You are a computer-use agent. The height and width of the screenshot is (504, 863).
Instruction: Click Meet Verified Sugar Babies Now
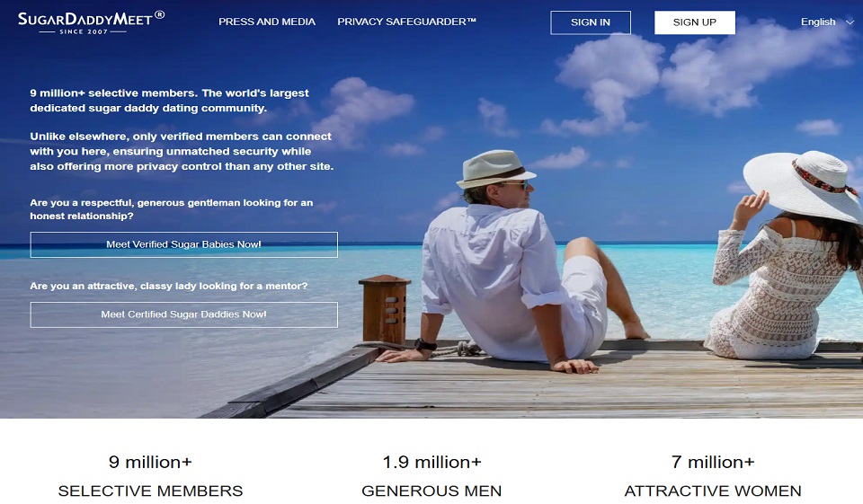(x=183, y=245)
